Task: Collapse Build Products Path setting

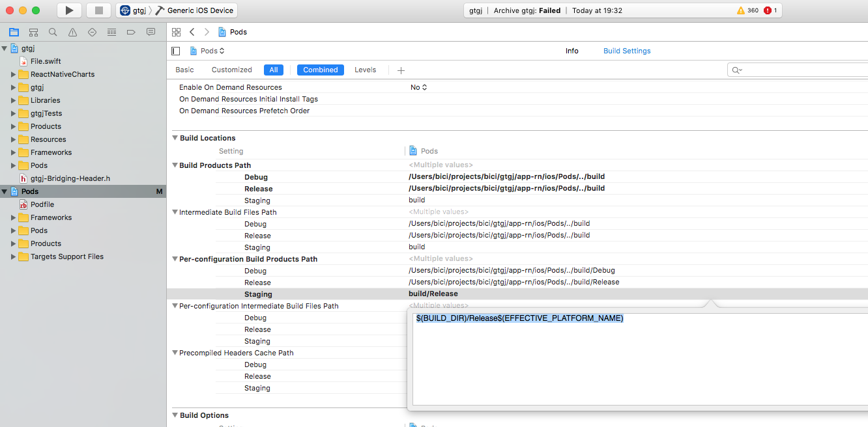Action: click(x=175, y=165)
